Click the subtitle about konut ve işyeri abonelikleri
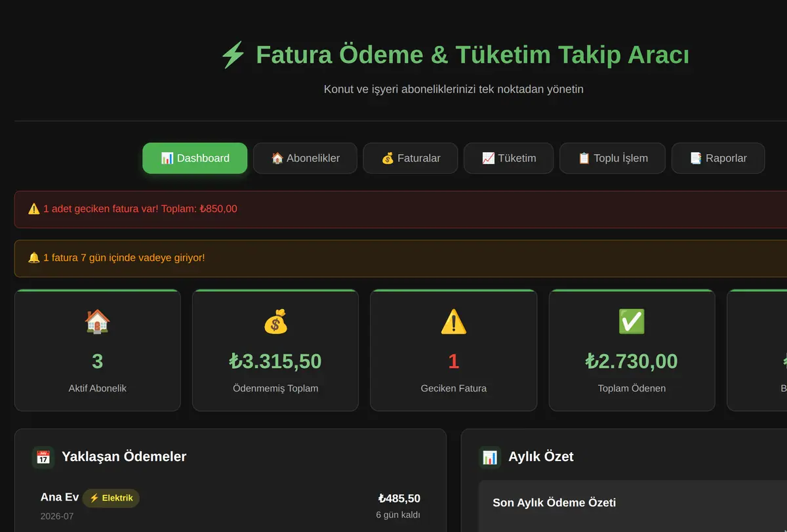787x532 pixels. (454, 89)
